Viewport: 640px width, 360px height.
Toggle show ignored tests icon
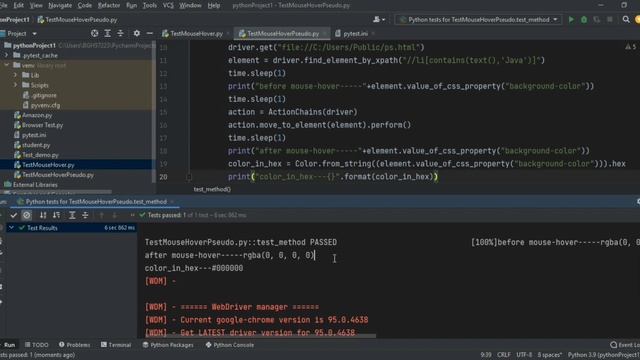(27, 215)
